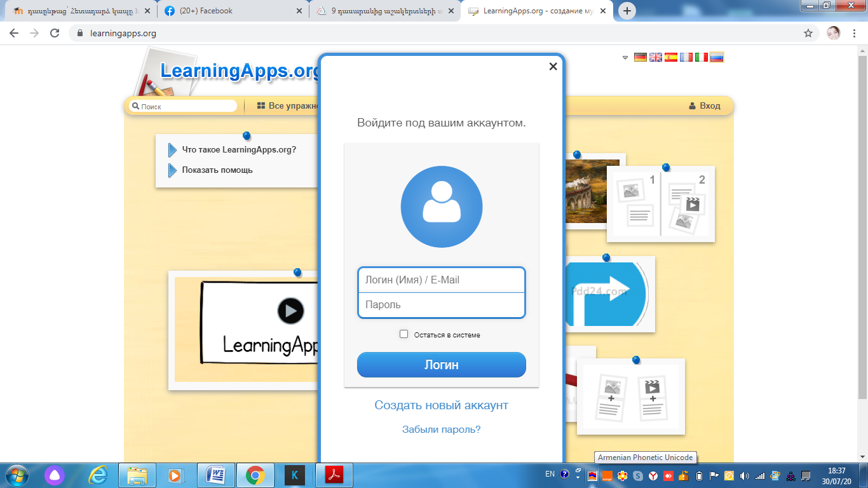This screenshot has height=488, width=868.
Task: Open Windows Start menu
Action: click(x=16, y=475)
